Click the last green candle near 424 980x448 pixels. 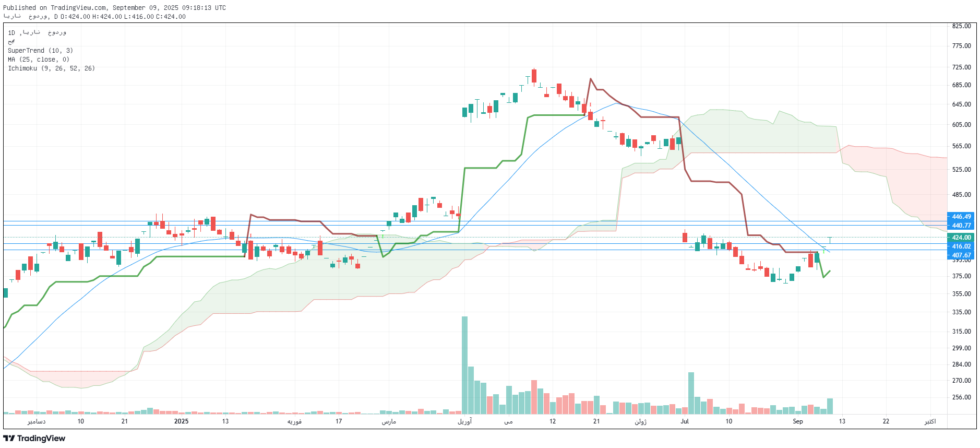[x=830, y=240]
